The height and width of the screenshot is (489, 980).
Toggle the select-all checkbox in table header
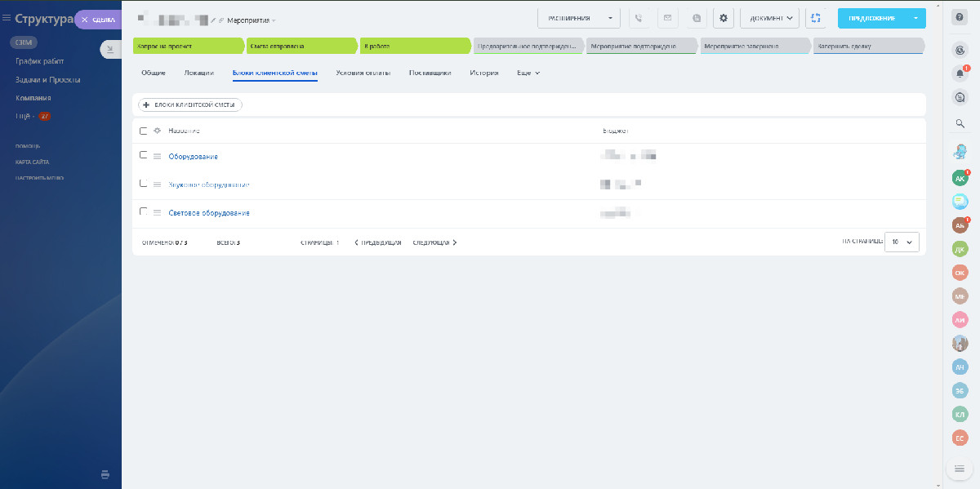[x=144, y=131]
